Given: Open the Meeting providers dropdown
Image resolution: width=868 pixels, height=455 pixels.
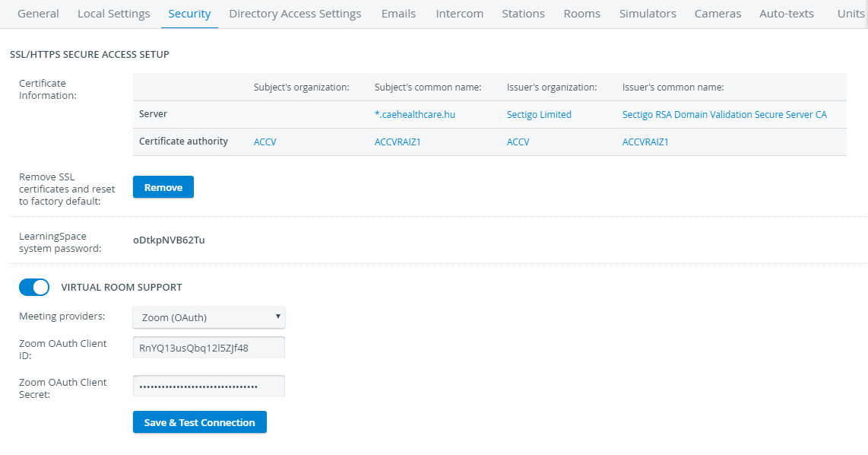Looking at the screenshot, I should [209, 317].
